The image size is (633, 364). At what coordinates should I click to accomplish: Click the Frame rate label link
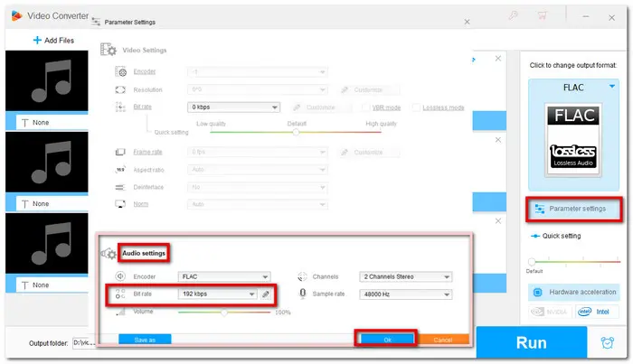coord(147,152)
